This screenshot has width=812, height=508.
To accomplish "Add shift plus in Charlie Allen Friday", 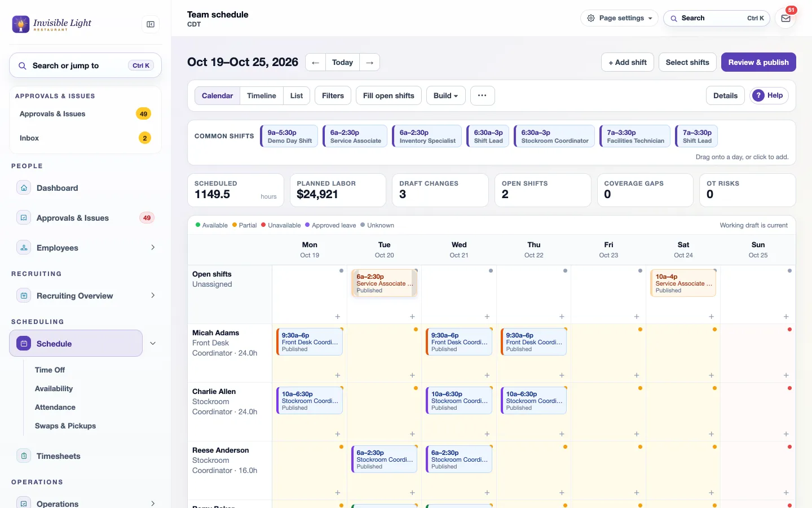I will click(x=637, y=434).
